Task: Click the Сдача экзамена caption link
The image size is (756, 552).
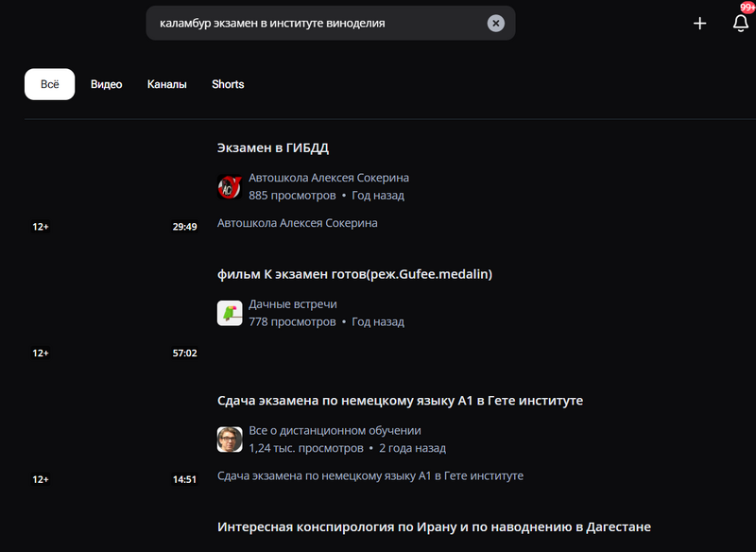Action: 370,475
